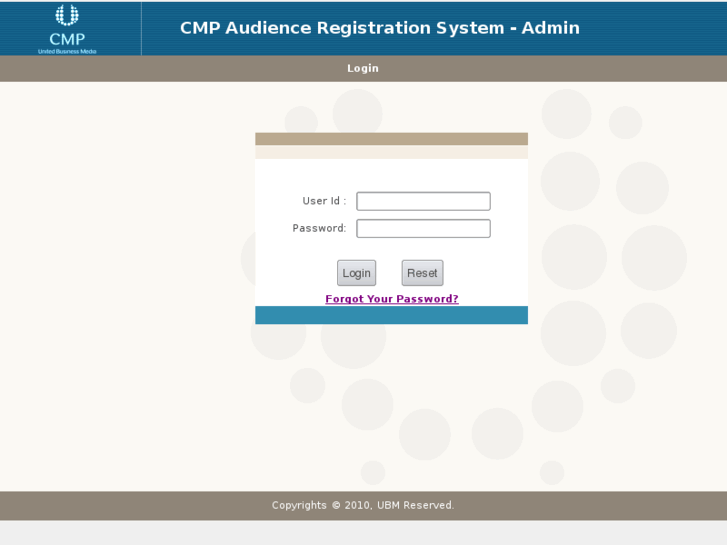Click the CMP wordmark under the emblem
727x545 pixels.
[x=67, y=39]
